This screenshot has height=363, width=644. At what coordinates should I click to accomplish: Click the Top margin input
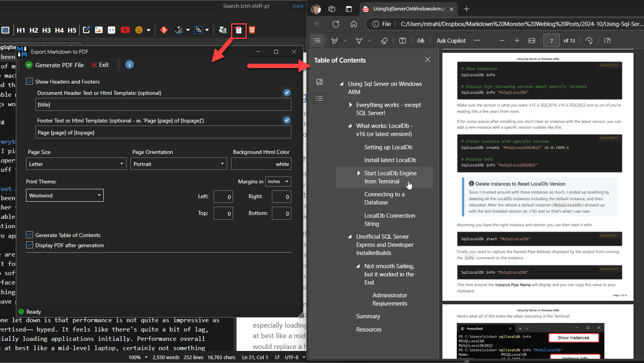point(223,213)
